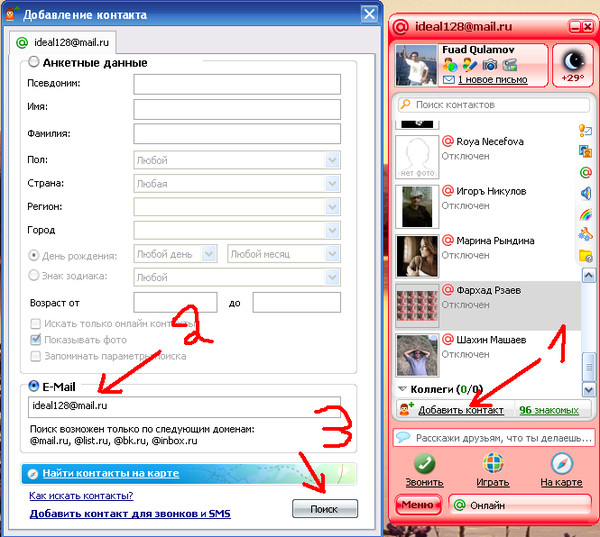Click the contact list scrollbar down arrow
600x537 pixels.
click(x=588, y=390)
